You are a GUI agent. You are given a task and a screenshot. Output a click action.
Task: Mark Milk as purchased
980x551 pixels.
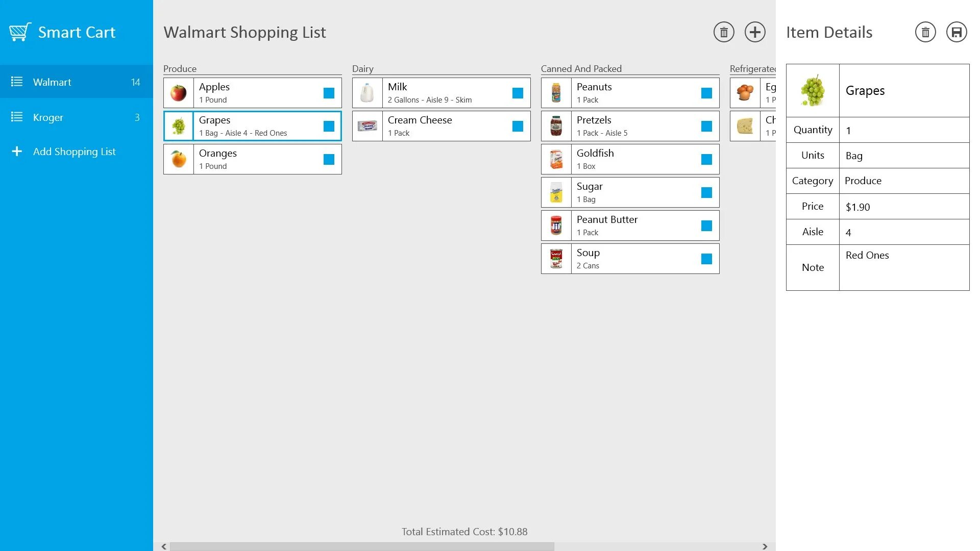(x=518, y=92)
